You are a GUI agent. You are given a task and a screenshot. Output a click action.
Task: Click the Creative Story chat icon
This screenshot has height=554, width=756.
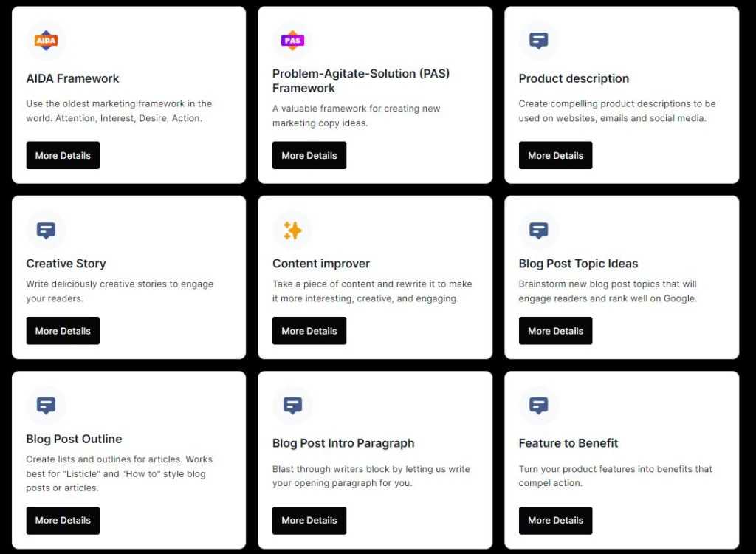point(46,230)
